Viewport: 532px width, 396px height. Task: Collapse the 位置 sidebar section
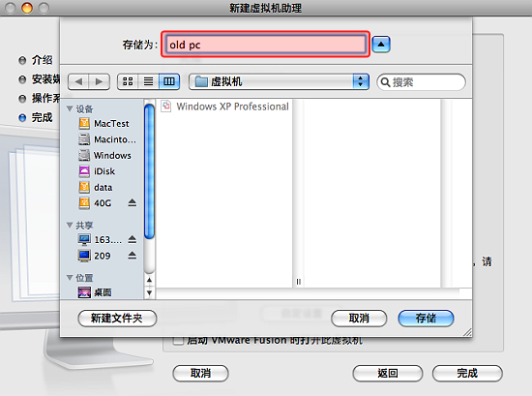click(x=70, y=278)
